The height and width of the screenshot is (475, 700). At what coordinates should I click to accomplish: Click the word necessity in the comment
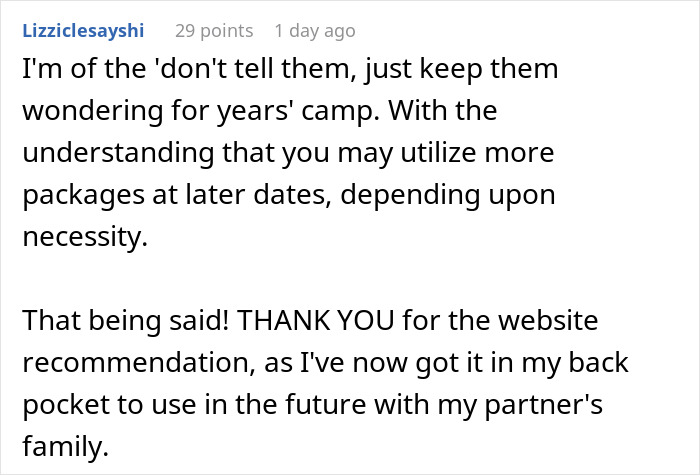[x=85, y=237]
